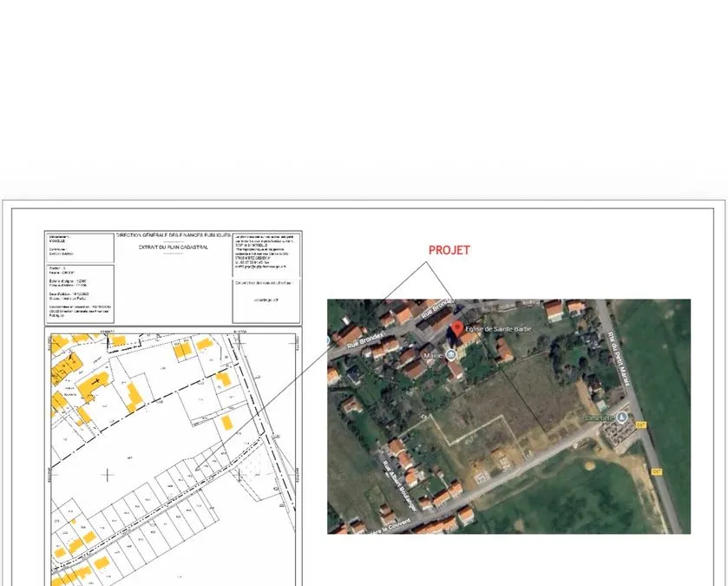Select the 'Église de Sainte-Barbe' place label
Viewport: 728px width, 586px height.
pyautogui.click(x=498, y=329)
